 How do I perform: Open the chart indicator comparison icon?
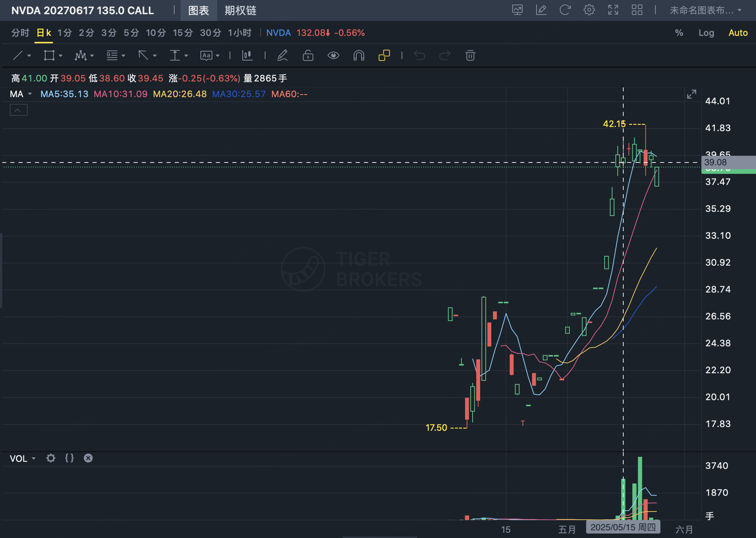pos(517,10)
